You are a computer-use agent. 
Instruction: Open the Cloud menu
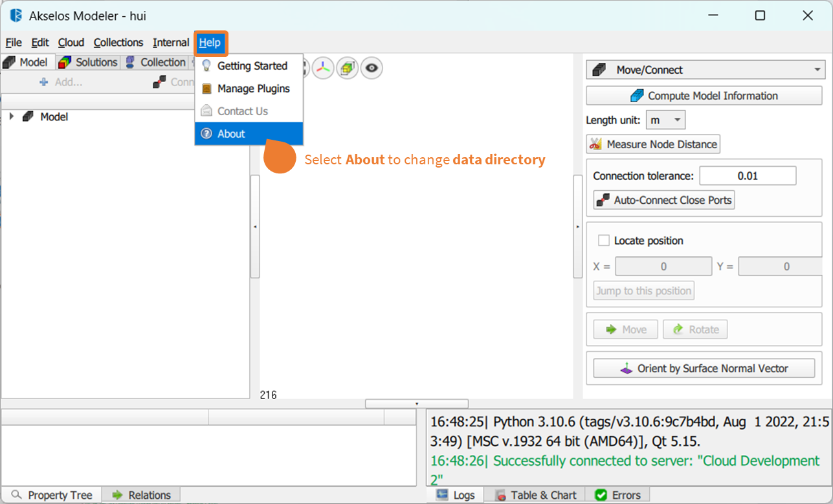pos(71,43)
